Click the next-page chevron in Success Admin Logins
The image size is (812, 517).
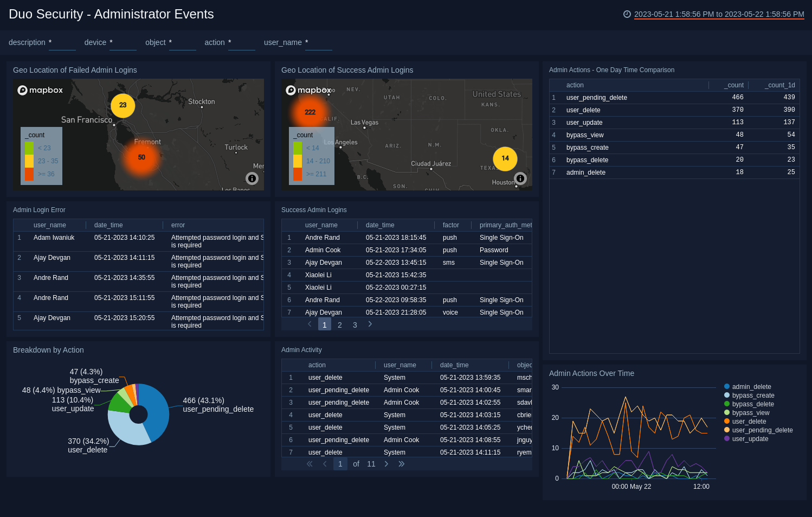tap(370, 324)
